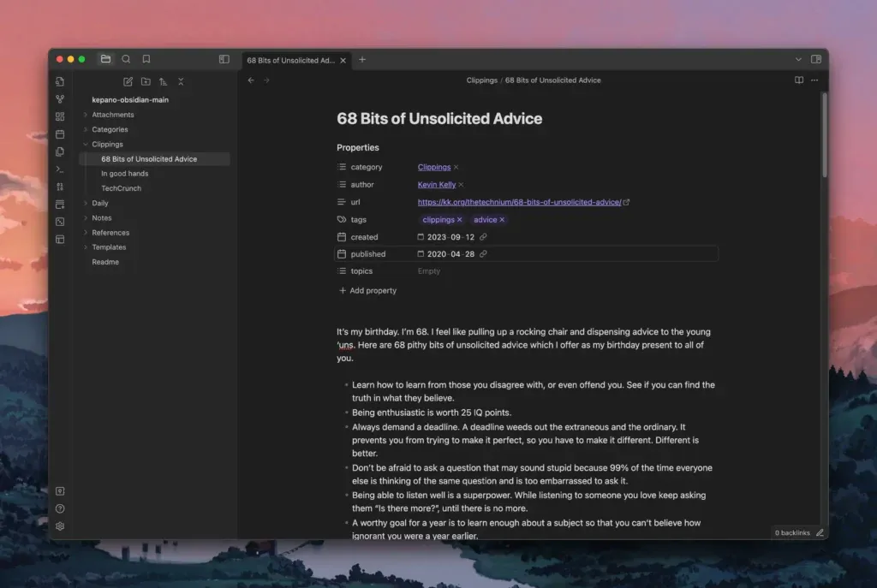Collapse the Clippings folder
877x588 pixels.
[x=85, y=144]
